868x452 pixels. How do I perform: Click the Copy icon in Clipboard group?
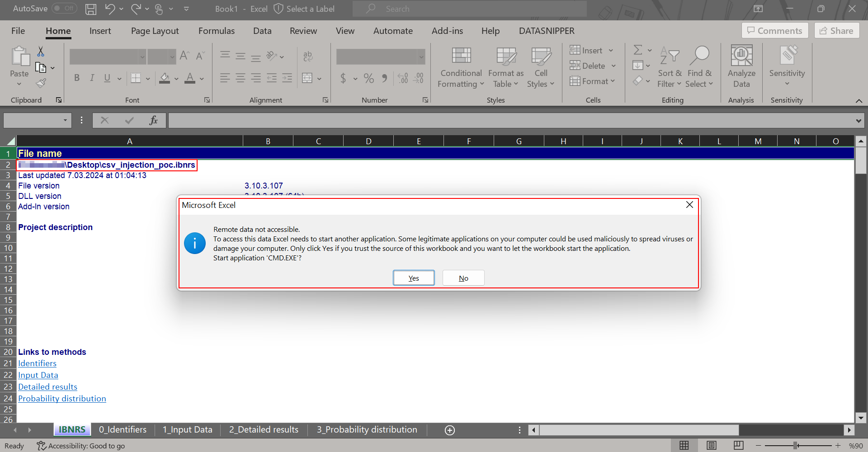(x=41, y=68)
